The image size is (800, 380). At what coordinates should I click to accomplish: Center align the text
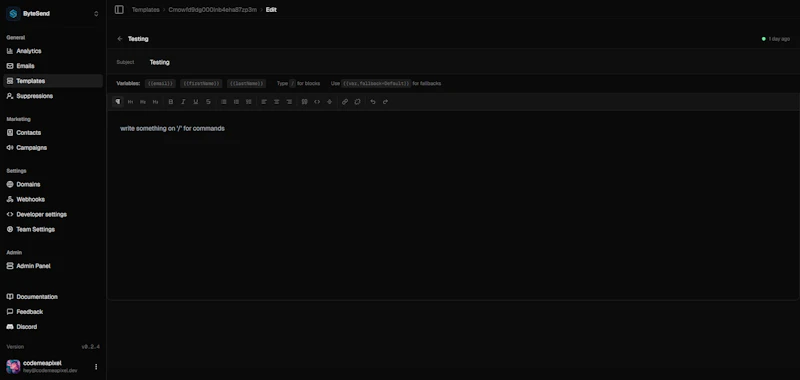(x=277, y=102)
